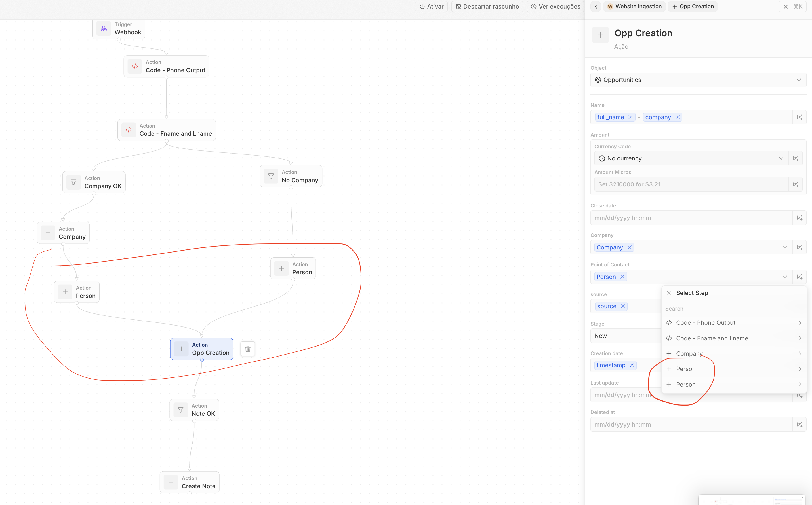Click the Company OK filter icon

(73, 183)
